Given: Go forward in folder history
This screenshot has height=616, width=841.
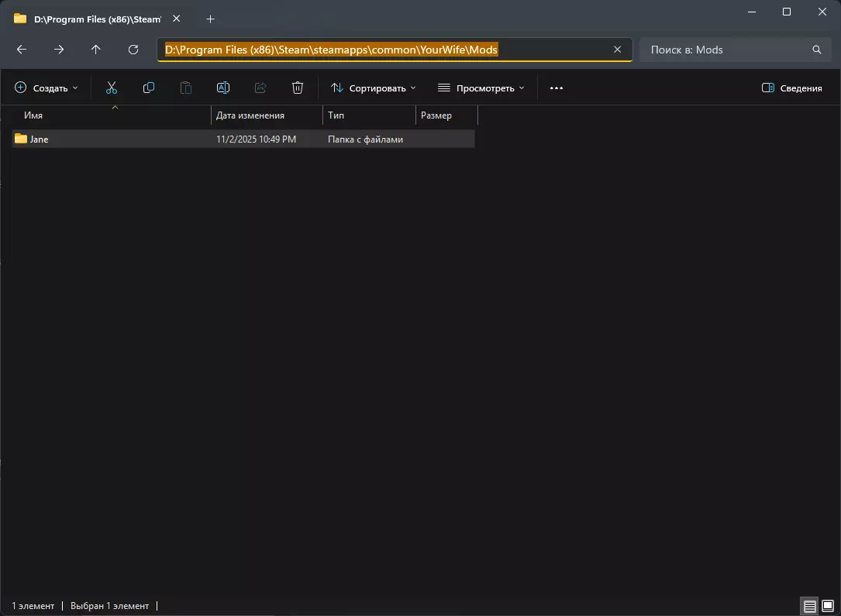Looking at the screenshot, I should pos(59,50).
